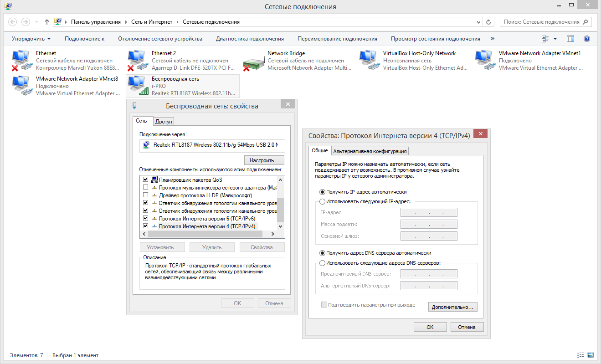Click Отключение сетевого устройства
Image resolution: width=601 pixels, height=364 pixels.
point(160,39)
